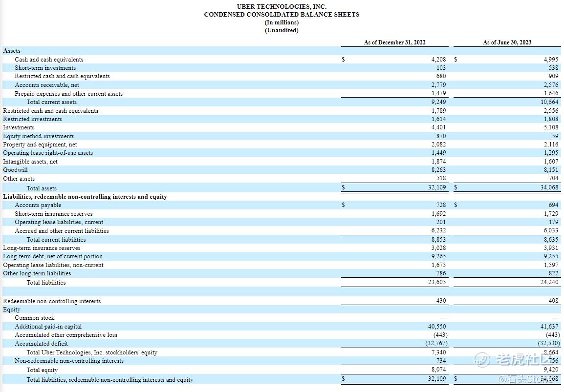Image resolution: width=564 pixels, height=392 pixels.
Task: Click the '(Unaudited)' subtitle text
Action: coord(282,30)
